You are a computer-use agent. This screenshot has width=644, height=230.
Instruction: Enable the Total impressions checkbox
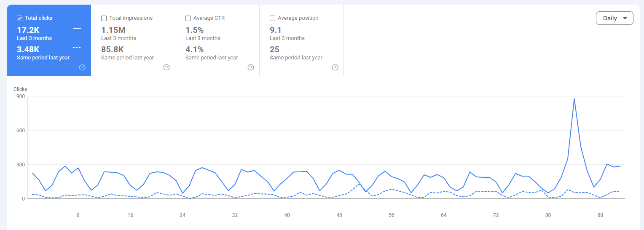[104, 18]
